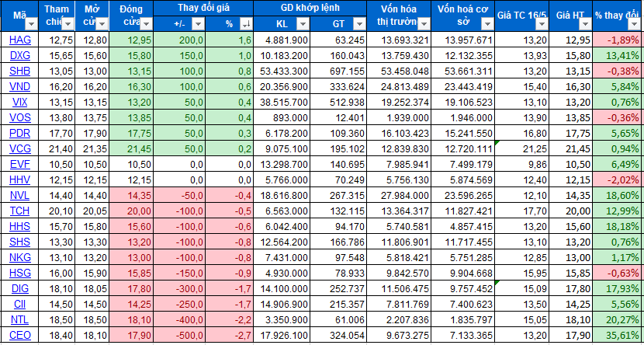This screenshot has width=644, height=345.
Task: Open the % thay đổi filter dropdown
Action: click(634, 25)
